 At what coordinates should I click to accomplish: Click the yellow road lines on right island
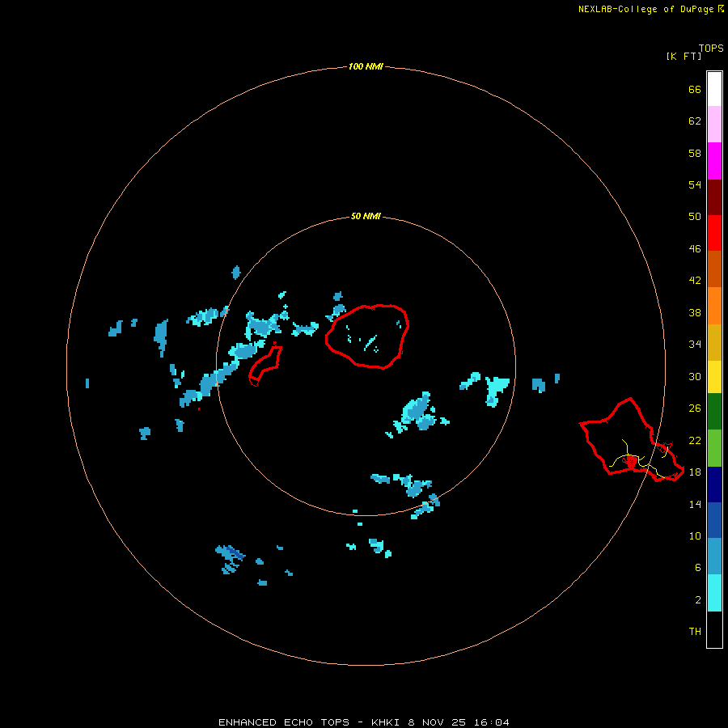pyautogui.click(x=640, y=459)
